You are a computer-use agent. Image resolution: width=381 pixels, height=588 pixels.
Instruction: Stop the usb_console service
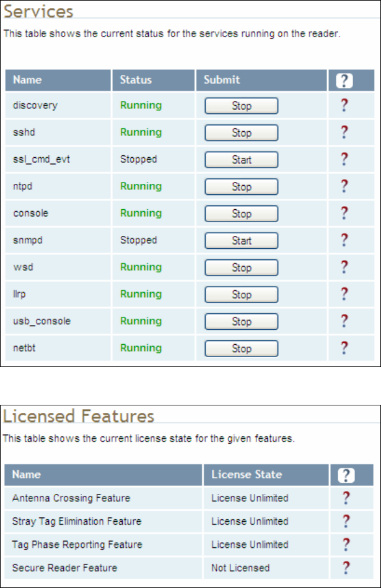point(242,322)
